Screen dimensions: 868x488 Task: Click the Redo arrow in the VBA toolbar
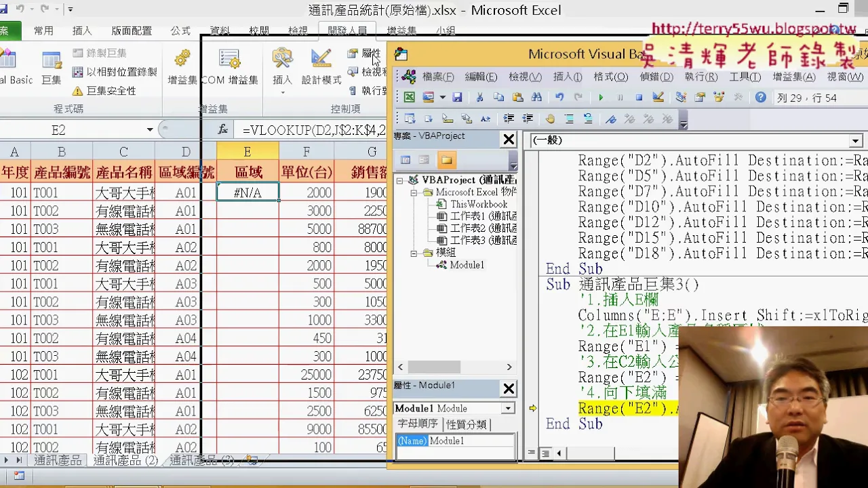578,98
